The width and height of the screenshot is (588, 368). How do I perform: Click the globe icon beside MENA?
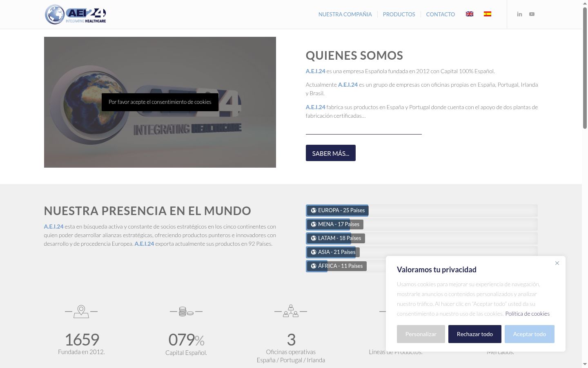click(x=314, y=224)
